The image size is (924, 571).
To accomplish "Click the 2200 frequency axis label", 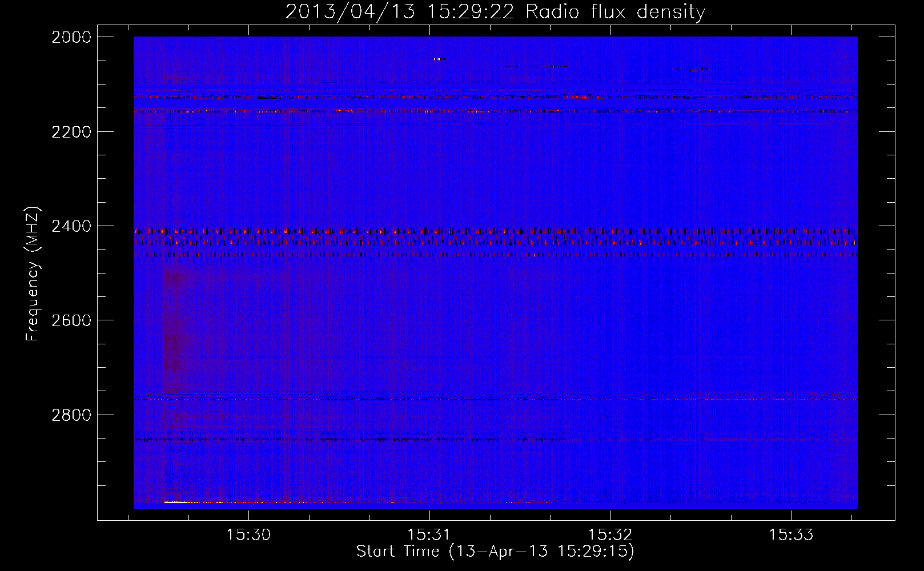I will tap(71, 132).
